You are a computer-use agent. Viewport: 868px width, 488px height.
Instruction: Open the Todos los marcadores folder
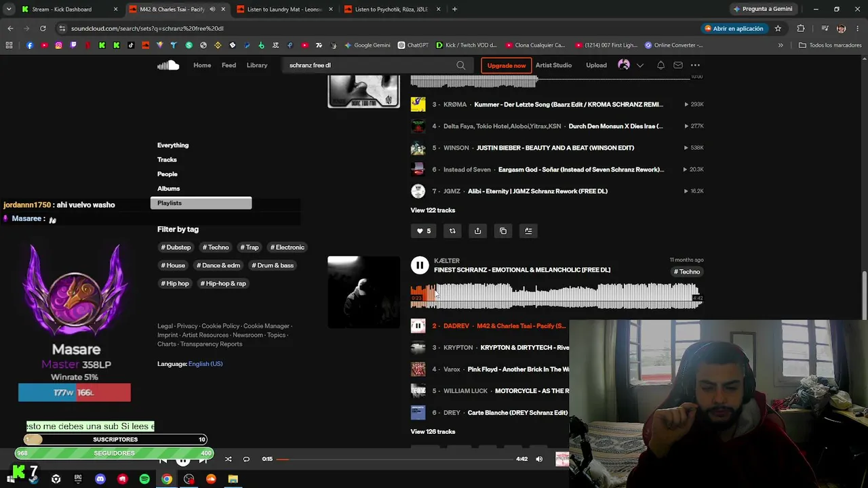[x=830, y=45]
